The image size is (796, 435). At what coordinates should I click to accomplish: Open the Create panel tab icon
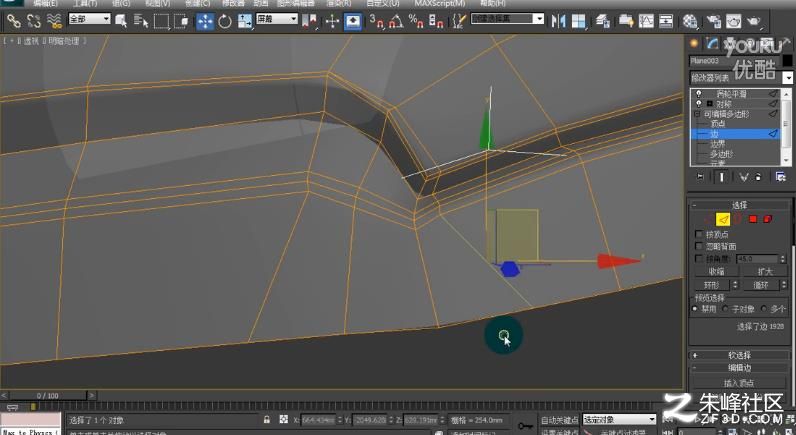point(694,44)
